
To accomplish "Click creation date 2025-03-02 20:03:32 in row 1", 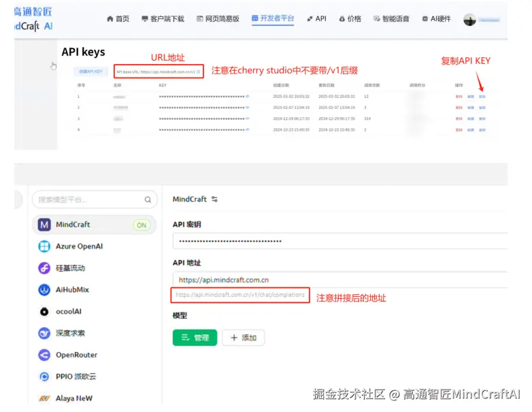I will click(x=291, y=97).
